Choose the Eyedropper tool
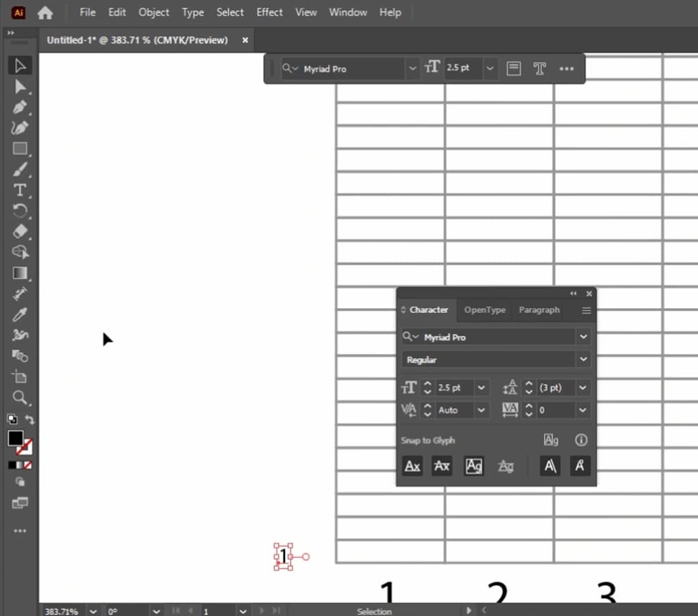The height and width of the screenshot is (616, 698). coord(20,314)
